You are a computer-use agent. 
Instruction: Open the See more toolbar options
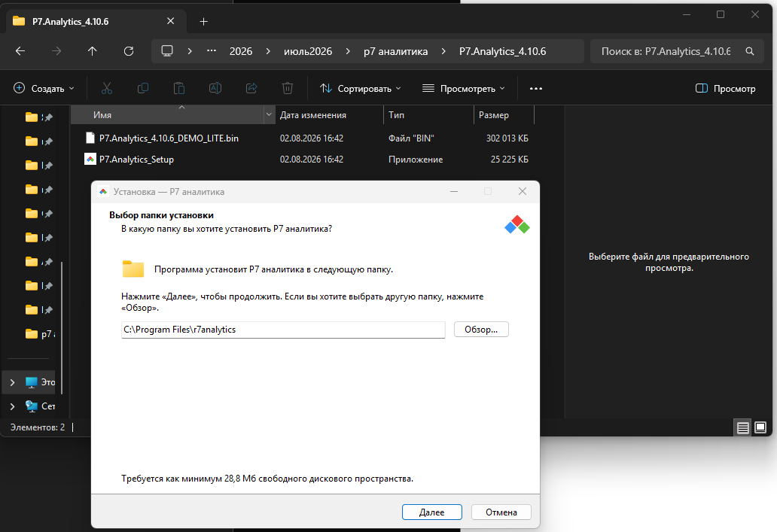[x=535, y=89]
